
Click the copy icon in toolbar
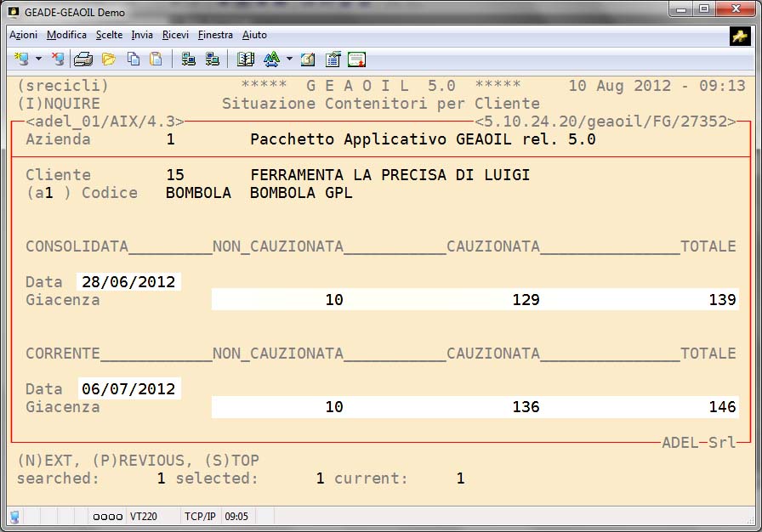134,59
